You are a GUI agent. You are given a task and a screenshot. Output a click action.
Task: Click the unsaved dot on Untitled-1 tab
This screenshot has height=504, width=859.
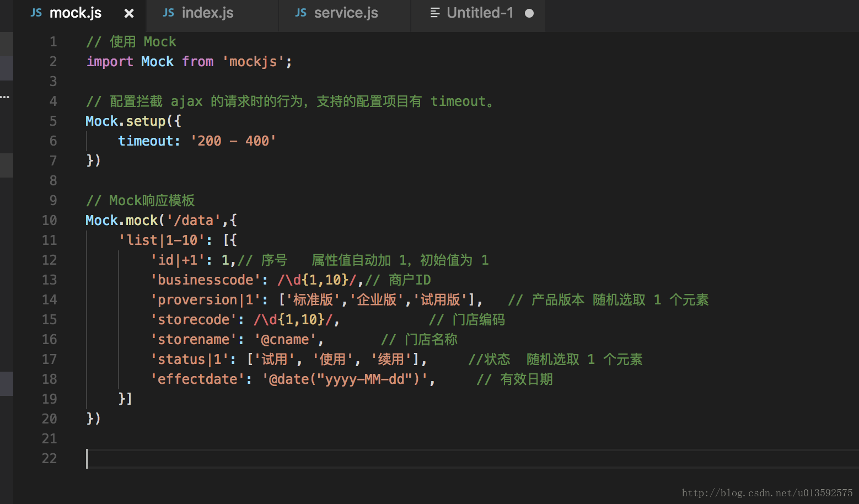pyautogui.click(x=529, y=13)
